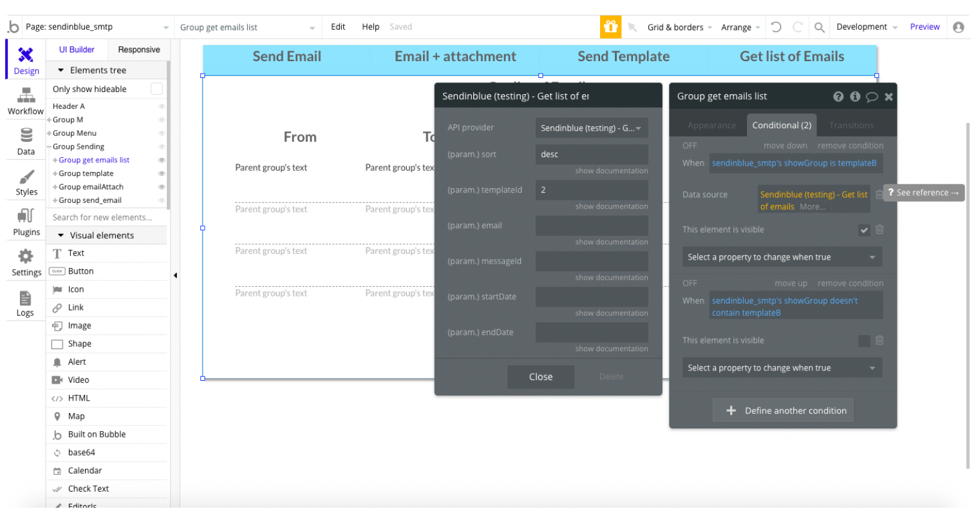Open the user account avatar icon
Image resolution: width=980 pixels, height=509 pixels.
point(958,27)
